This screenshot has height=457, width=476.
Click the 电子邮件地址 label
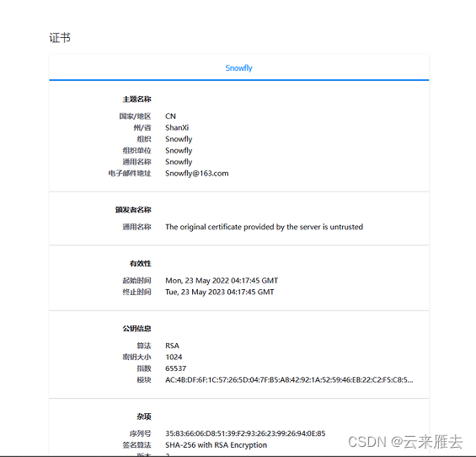(x=130, y=174)
